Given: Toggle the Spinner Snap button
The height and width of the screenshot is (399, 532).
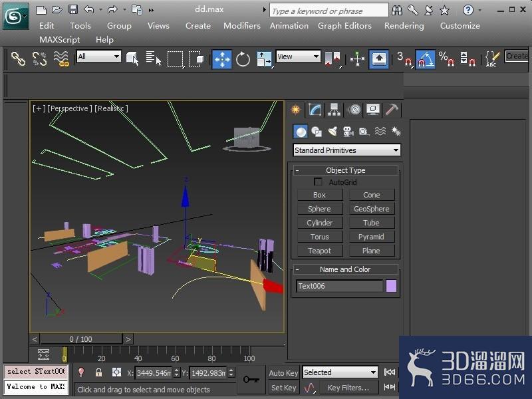Looking at the screenshot, I should pyautogui.click(x=467, y=59).
